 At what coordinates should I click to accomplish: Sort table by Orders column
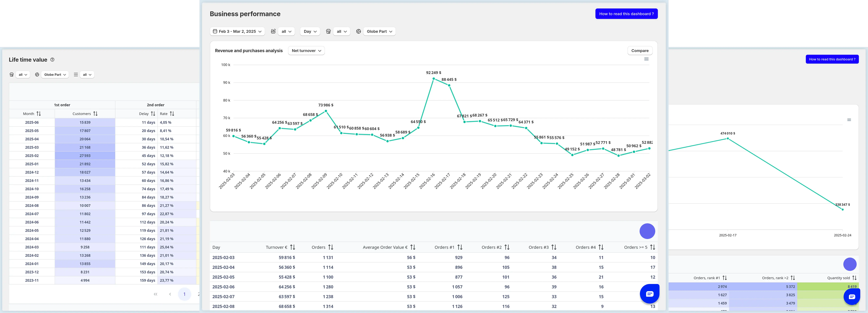331,247
